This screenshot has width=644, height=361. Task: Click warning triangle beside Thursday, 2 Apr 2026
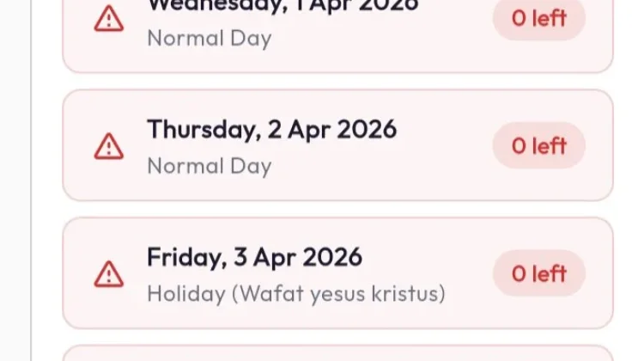pos(109,146)
